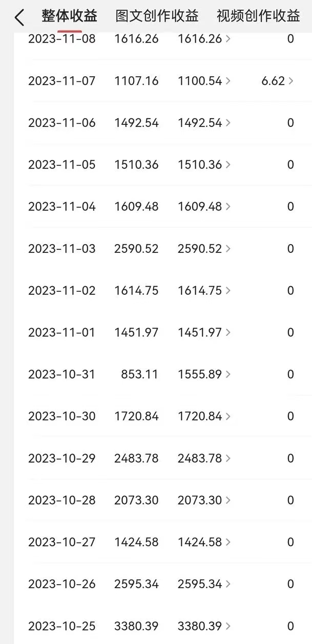
Task: Click chevron next to 1492.54
Action: point(228,123)
